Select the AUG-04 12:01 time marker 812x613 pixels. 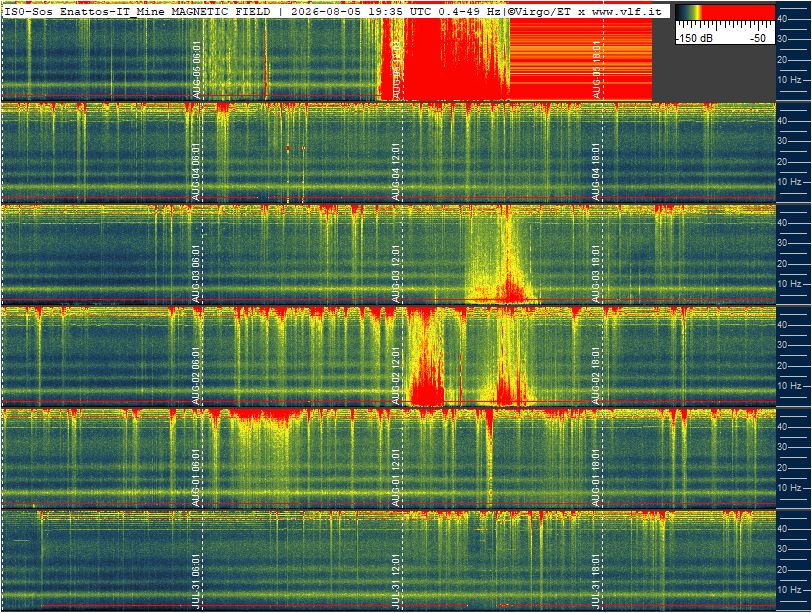tap(396, 172)
